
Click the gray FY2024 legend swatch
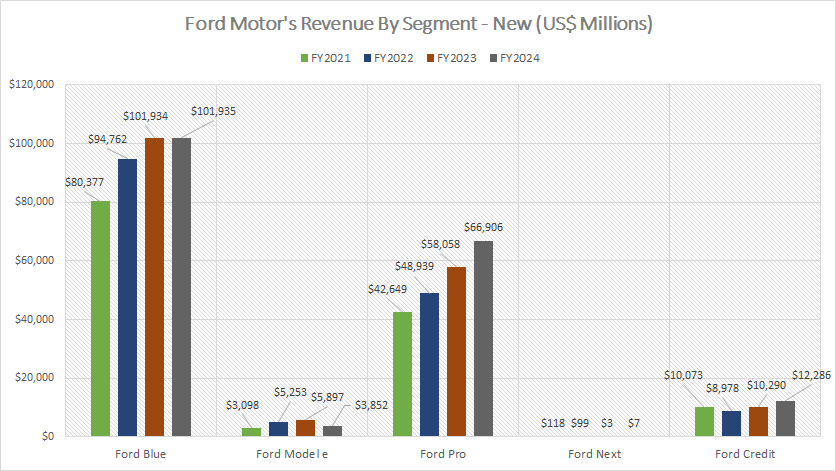493,58
